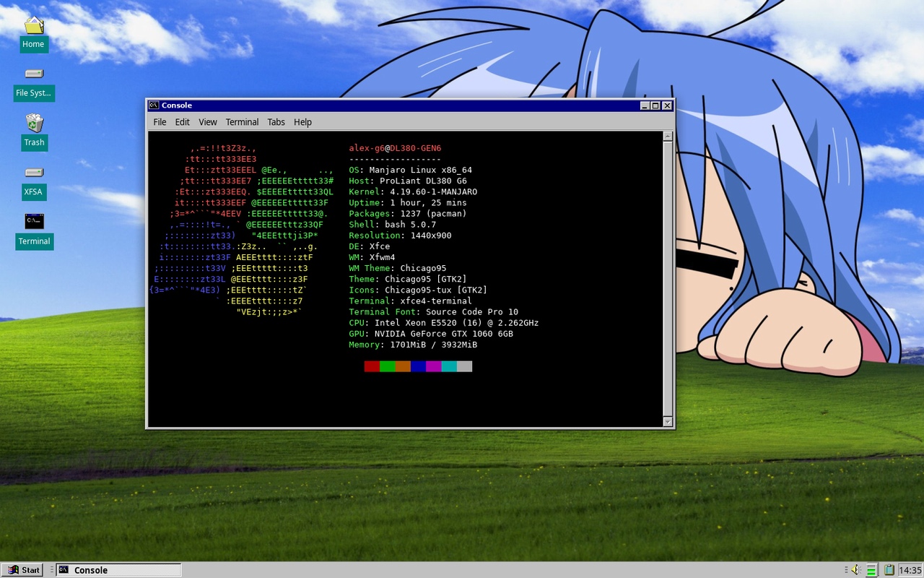Click the green battery monitor tray icon
The image size is (924, 578).
[x=871, y=570]
